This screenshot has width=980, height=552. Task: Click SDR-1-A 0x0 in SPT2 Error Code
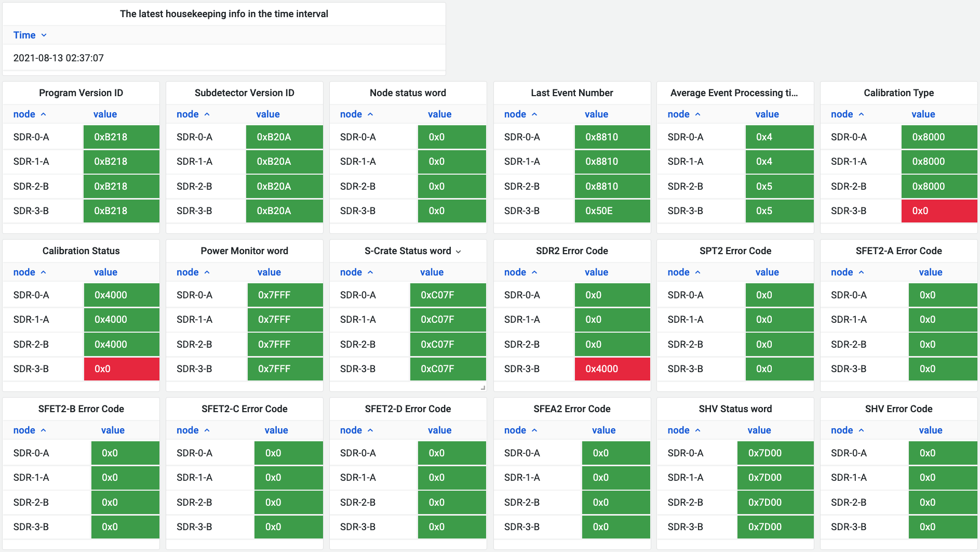pyautogui.click(x=780, y=320)
